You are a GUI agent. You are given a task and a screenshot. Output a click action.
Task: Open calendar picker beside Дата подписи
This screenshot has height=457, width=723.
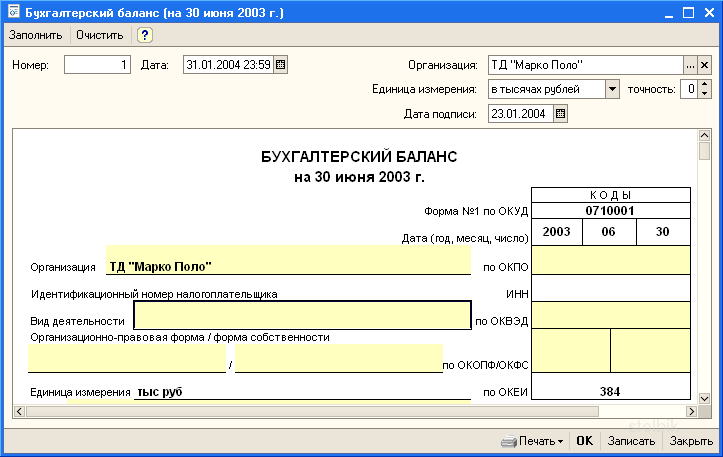[x=560, y=113]
